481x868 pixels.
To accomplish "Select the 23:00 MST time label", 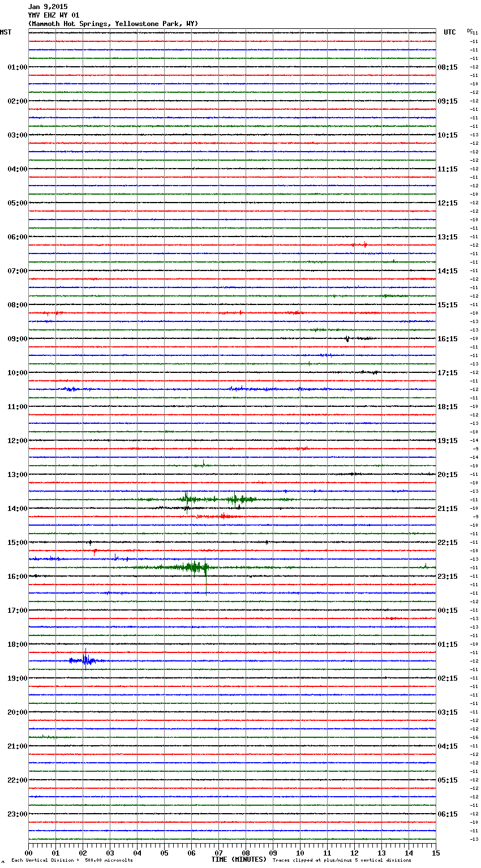I will [18, 814].
